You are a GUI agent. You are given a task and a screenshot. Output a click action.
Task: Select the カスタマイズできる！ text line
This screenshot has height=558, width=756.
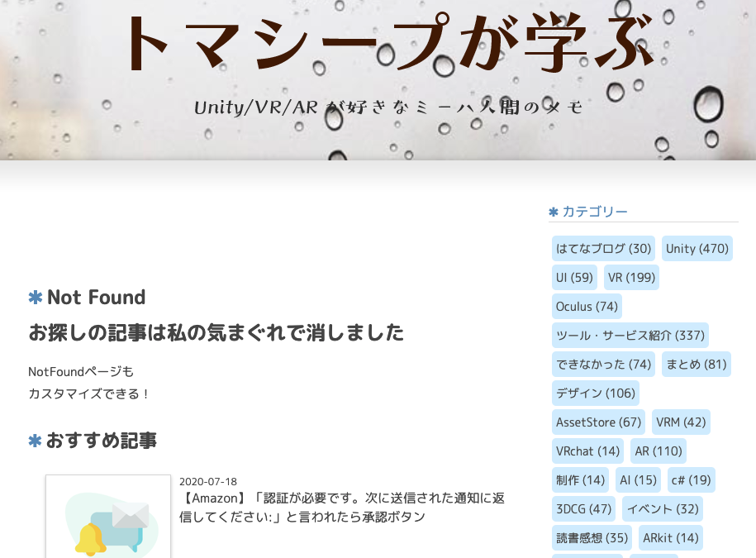pyautogui.click(x=89, y=393)
